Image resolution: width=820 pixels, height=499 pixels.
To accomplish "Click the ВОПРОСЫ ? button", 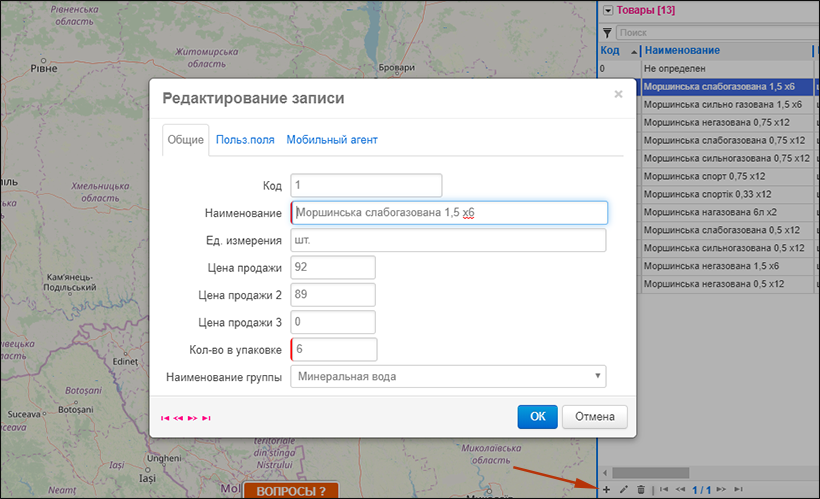I will click(x=291, y=491).
